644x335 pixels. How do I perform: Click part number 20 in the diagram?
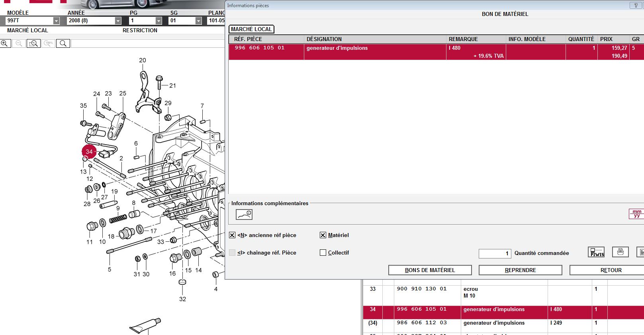143,61
